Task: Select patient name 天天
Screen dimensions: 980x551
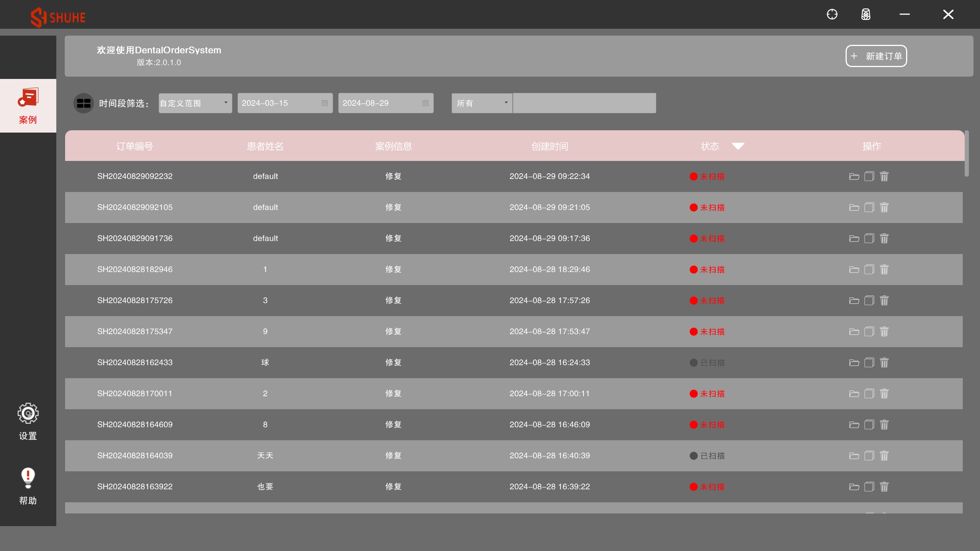Action: click(x=265, y=456)
